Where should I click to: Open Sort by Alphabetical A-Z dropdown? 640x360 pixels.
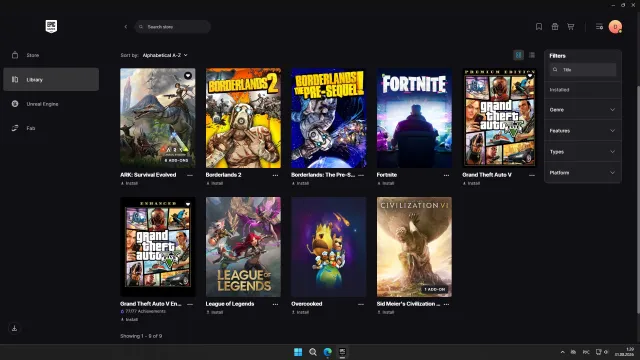click(165, 55)
